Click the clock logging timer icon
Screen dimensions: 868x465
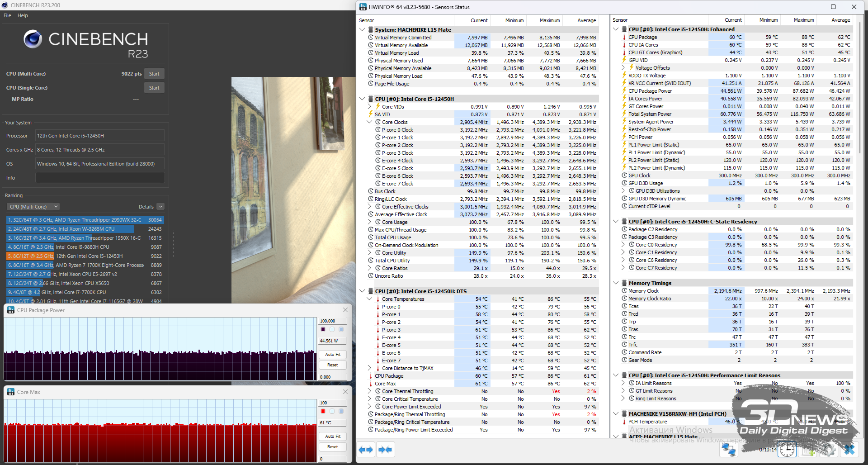pos(787,450)
